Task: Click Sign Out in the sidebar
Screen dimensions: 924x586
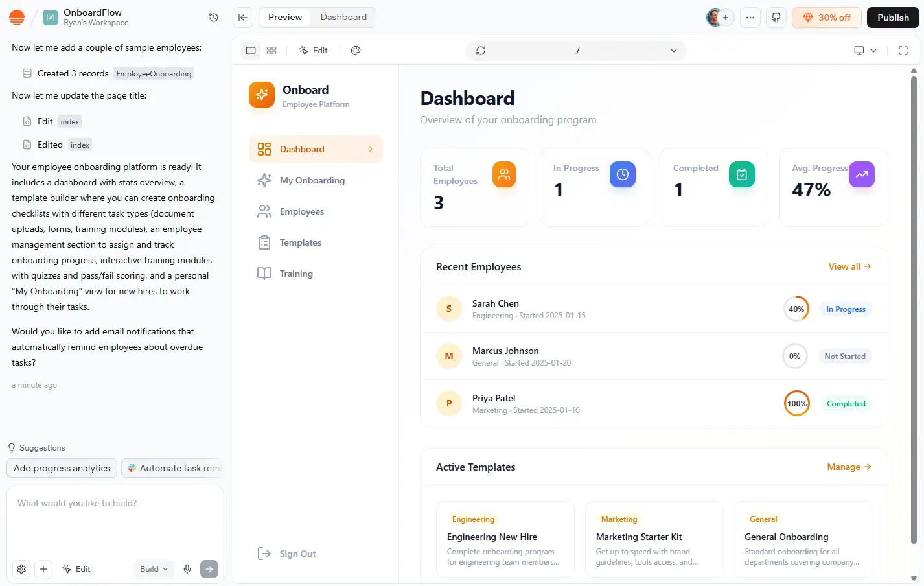Action: point(286,554)
